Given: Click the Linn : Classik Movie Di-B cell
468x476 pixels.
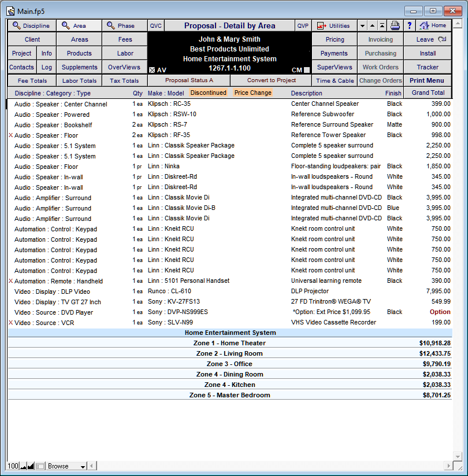Looking at the screenshot, I should [x=181, y=208].
